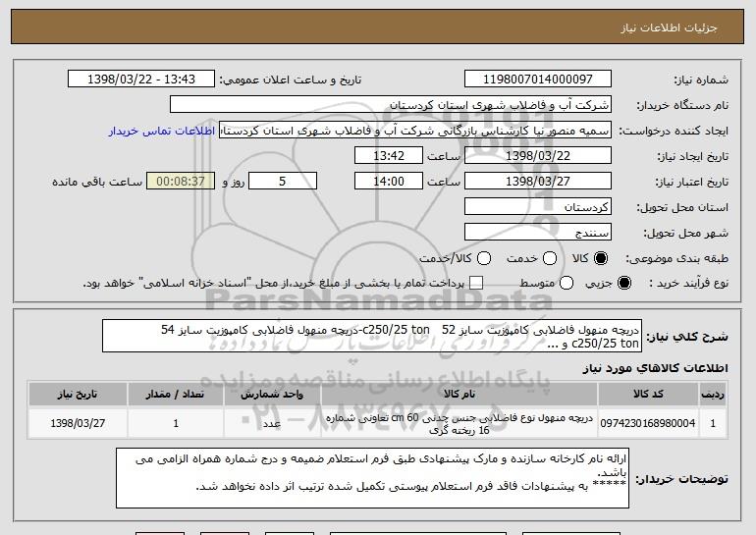756x535 pixels.
Task: Click the شماره نیاز field 1198007014000097
Action: [x=538, y=80]
